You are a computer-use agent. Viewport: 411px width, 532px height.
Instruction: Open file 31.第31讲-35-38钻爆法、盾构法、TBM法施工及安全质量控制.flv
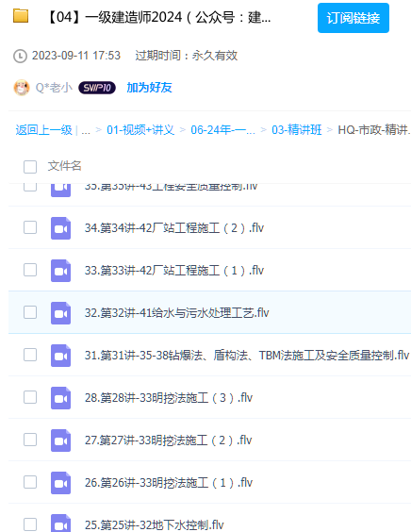247,356
